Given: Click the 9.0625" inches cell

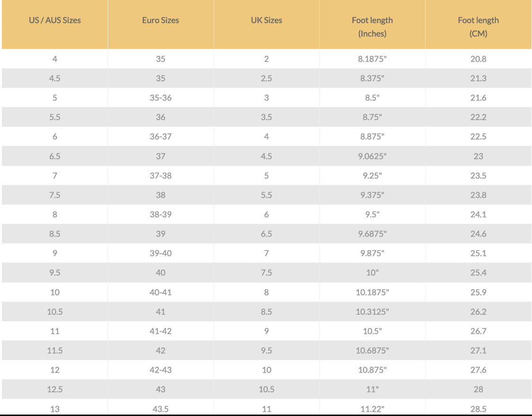Looking at the screenshot, I should pyautogui.click(x=372, y=156).
